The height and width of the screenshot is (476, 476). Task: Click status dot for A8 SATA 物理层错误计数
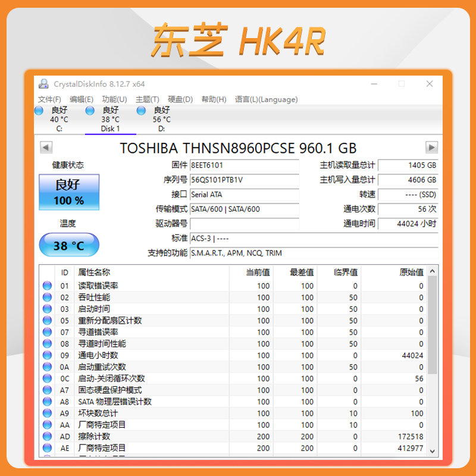pos(47,402)
